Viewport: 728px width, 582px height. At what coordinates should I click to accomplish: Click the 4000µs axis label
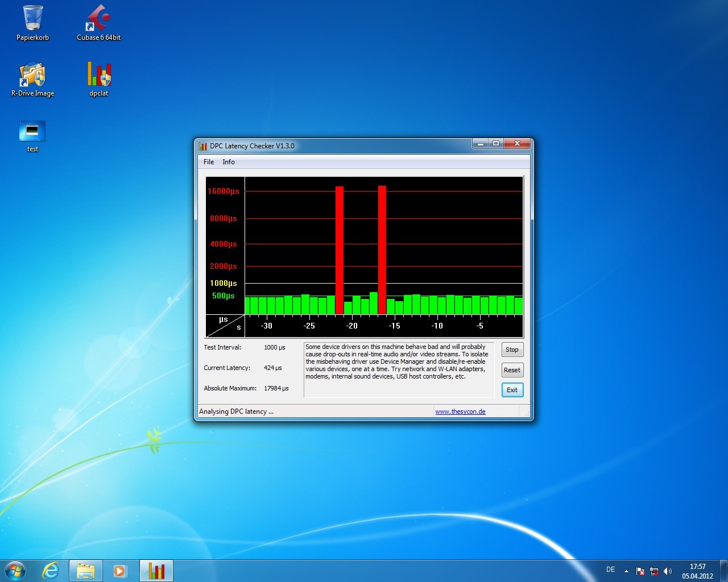pyautogui.click(x=224, y=244)
